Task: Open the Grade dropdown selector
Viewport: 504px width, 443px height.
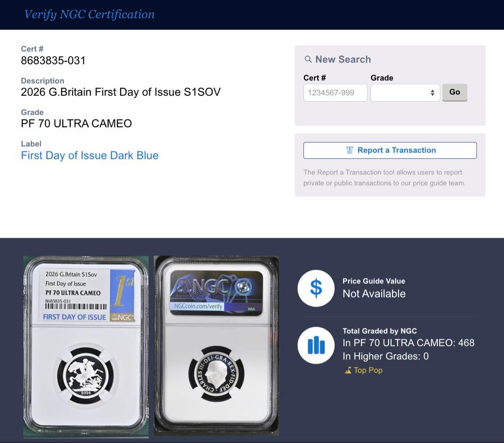Action: tap(405, 92)
